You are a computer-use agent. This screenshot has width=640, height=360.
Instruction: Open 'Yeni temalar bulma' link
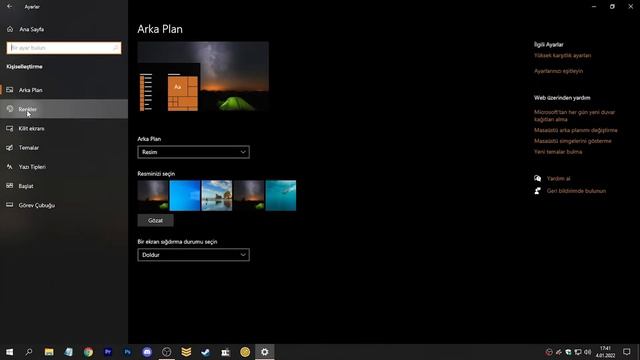[558, 151]
